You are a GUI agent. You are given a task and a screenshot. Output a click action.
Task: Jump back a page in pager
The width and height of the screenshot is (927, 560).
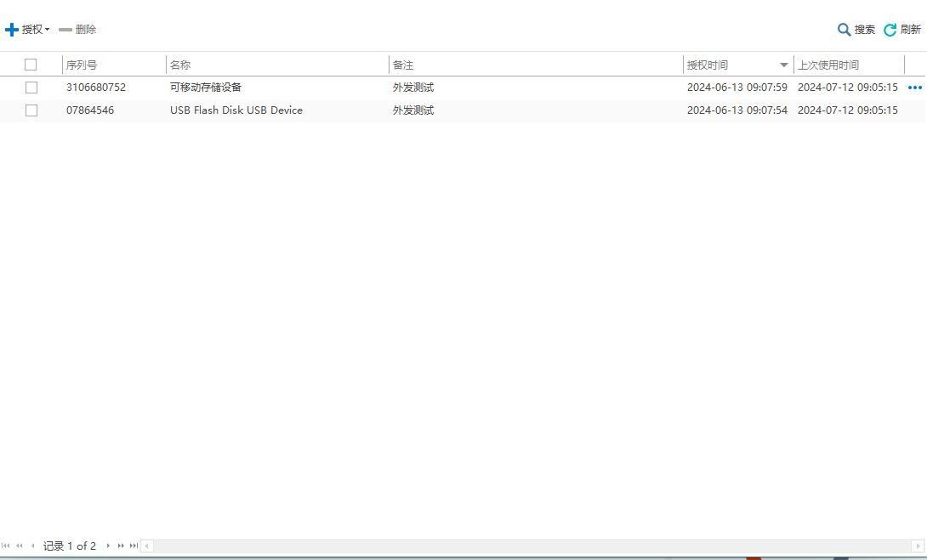tap(20, 546)
